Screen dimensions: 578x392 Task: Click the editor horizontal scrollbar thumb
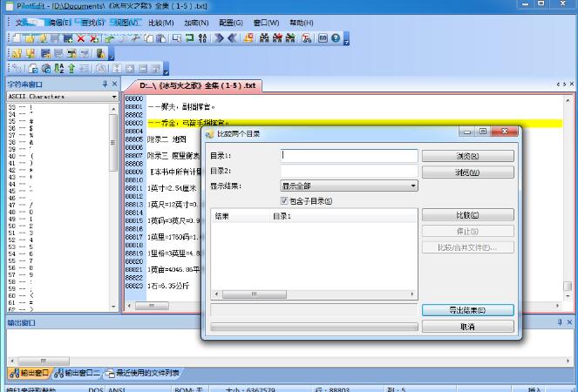coord(152,306)
